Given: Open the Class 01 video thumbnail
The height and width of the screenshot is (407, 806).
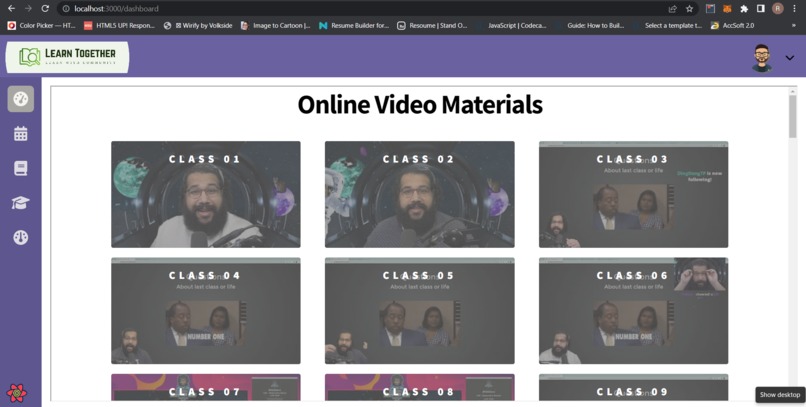Looking at the screenshot, I should click(x=206, y=194).
